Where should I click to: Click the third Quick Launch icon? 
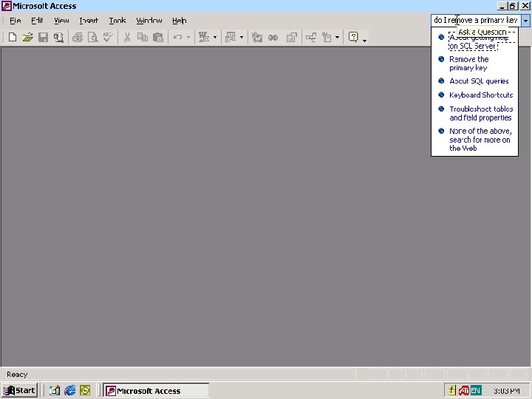(x=85, y=391)
